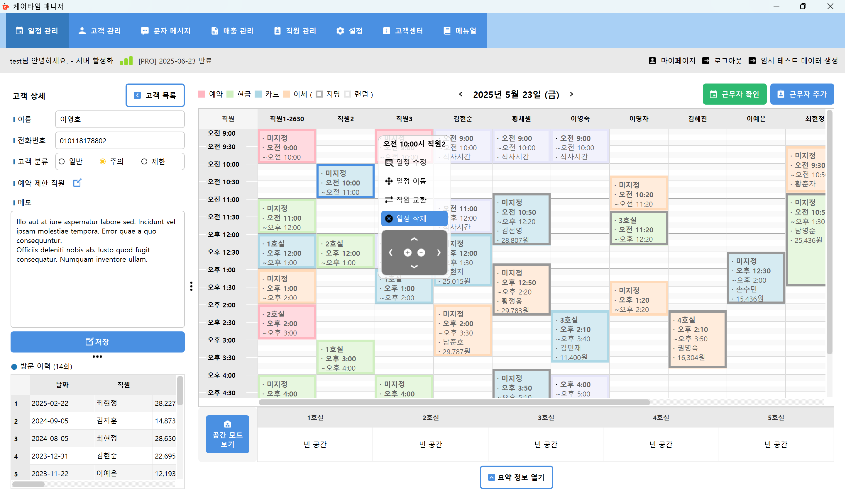Screen dimensions: 846x504
Task: Select the 주의 customer classification
Action: coord(103,161)
